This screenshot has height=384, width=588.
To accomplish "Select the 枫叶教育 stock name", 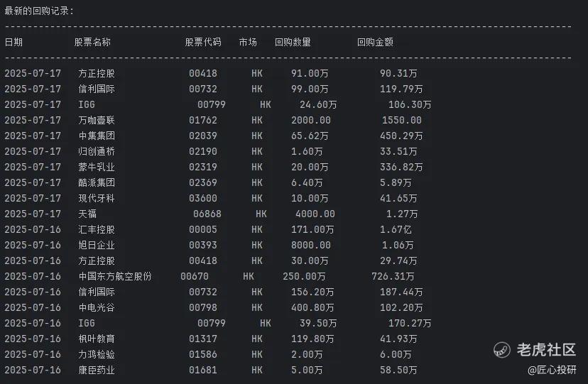I will [97, 339].
